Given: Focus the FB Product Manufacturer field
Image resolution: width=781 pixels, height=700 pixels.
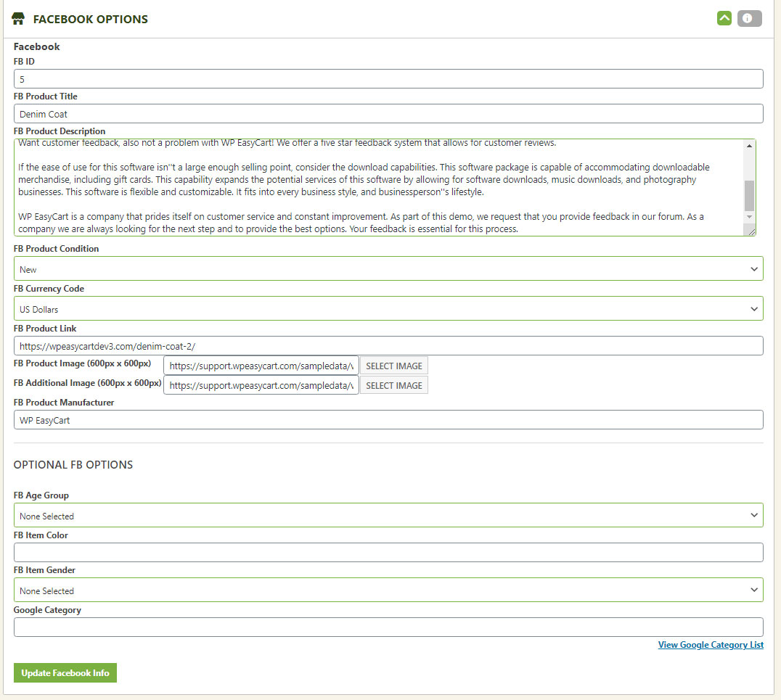Looking at the screenshot, I should tap(388, 420).
